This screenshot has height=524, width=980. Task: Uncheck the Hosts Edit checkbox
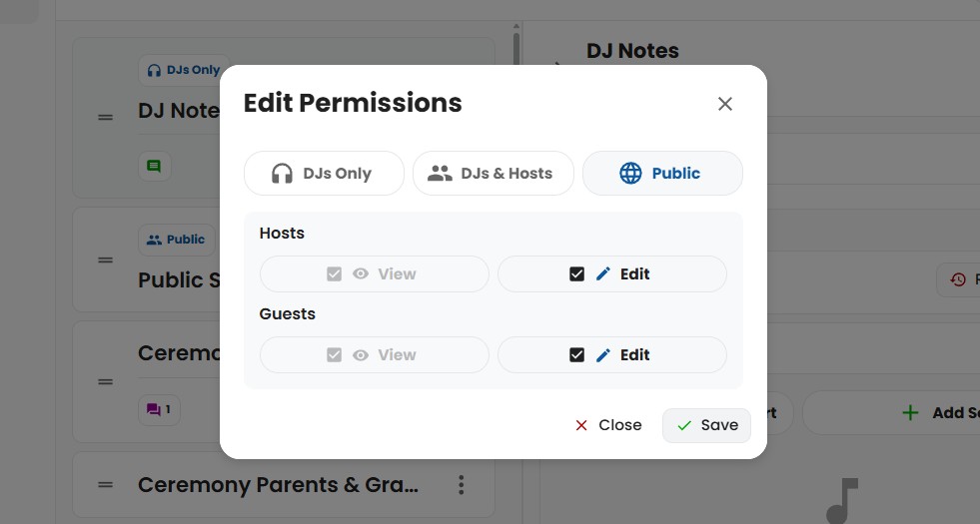576,274
